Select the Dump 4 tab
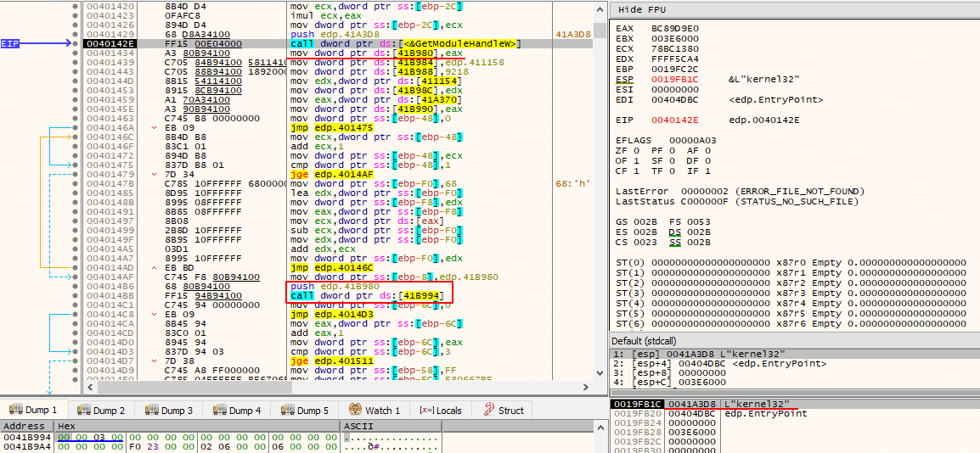980x453 pixels. click(x=237, y=410)
